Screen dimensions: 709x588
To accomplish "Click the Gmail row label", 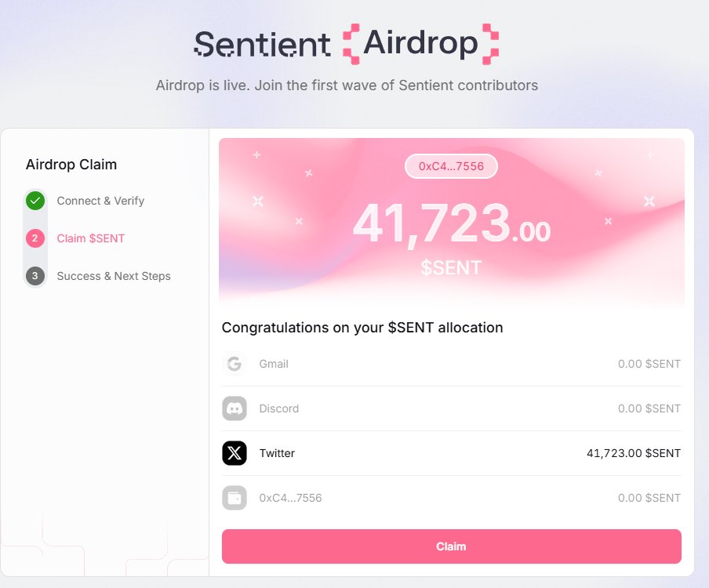I will click(274, 364).
